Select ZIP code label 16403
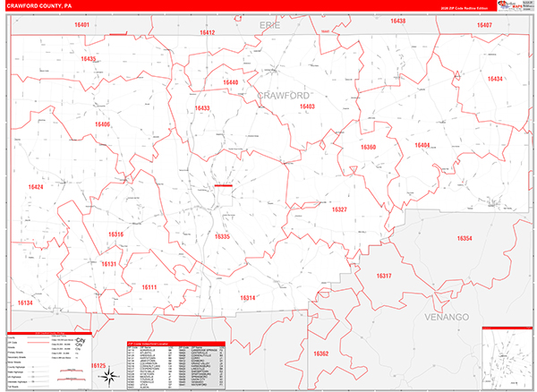This screenshot has height=392, width=537. pos(307,107)
